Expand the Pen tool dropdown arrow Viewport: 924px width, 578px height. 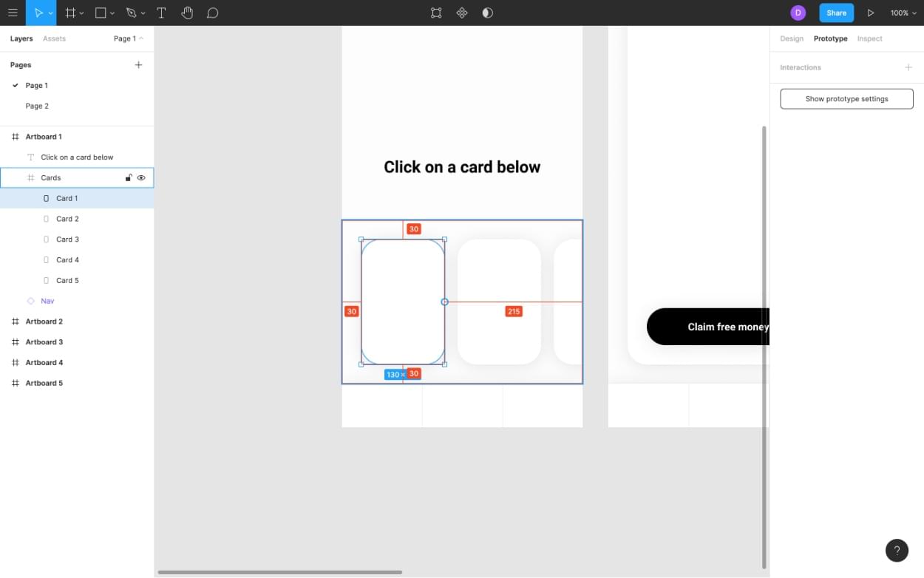(143, 13)
